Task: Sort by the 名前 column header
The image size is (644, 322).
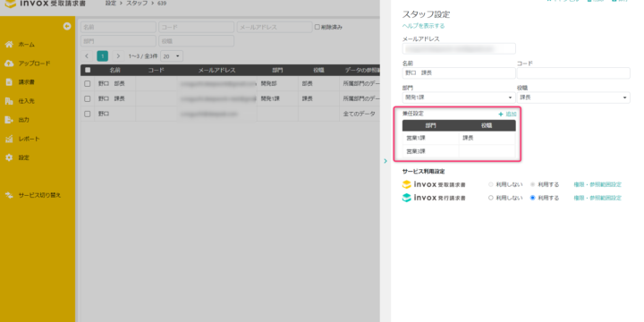Action: tap(115, 71)
